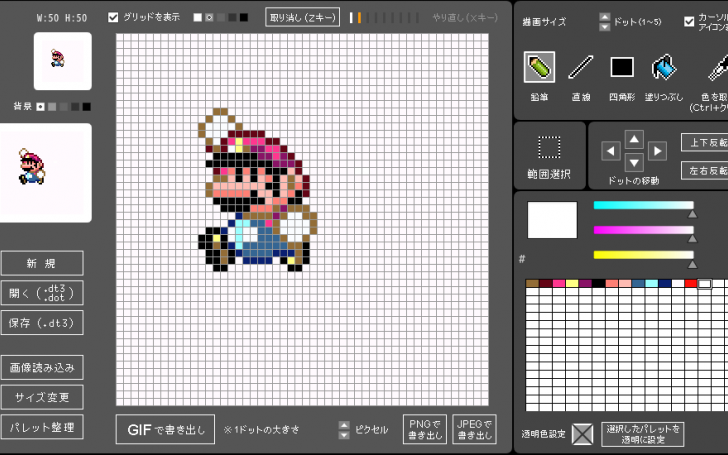Click 選択したパレットを透明に設定 button
Viewport: 728px width, 455px height.
[x=643, y=434]
